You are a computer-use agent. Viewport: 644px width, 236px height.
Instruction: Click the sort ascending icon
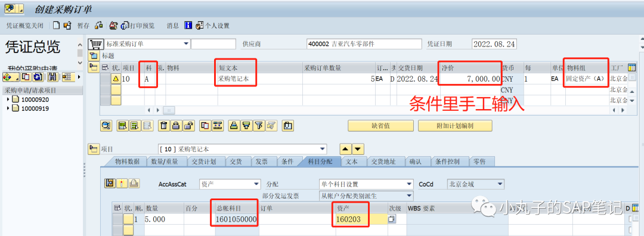click(x=234, y=126)
